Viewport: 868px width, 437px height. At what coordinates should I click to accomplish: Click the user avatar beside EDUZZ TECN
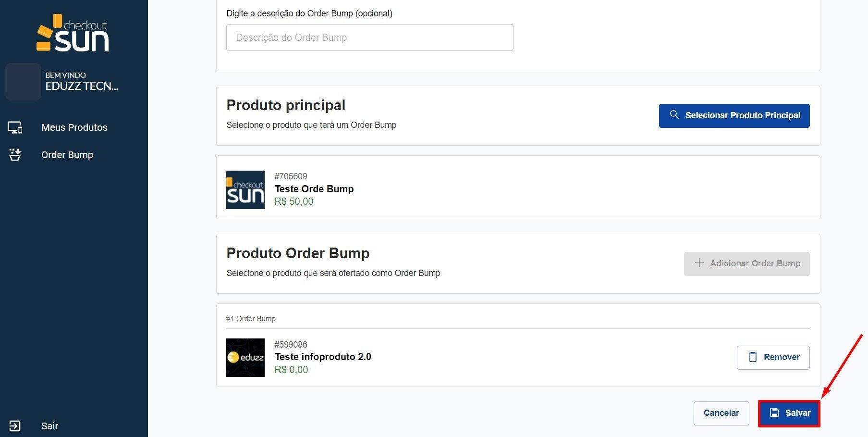point(23,82)
